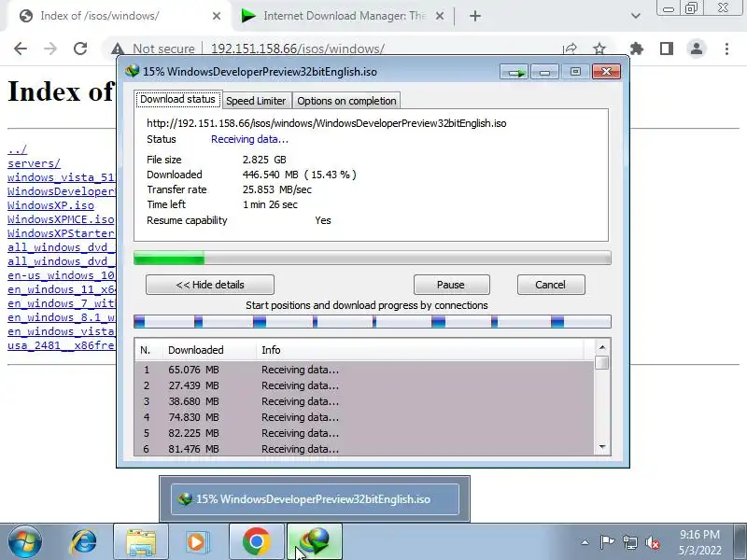Open en-us_windows_10 link in page
The width and height of the screenshot is (747, 560).
(x=61, y=275)
